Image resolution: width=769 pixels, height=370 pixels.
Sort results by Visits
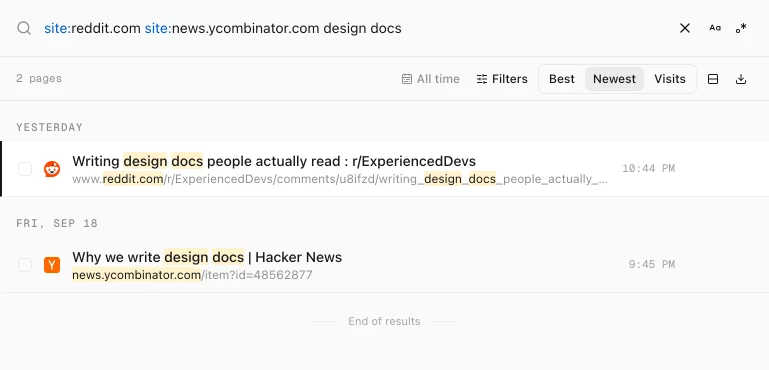669,79
